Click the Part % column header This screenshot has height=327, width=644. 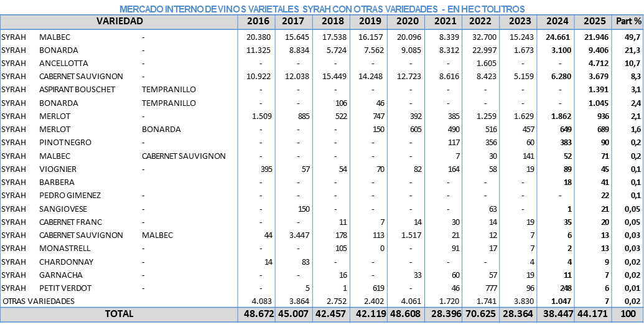[628, 21]
